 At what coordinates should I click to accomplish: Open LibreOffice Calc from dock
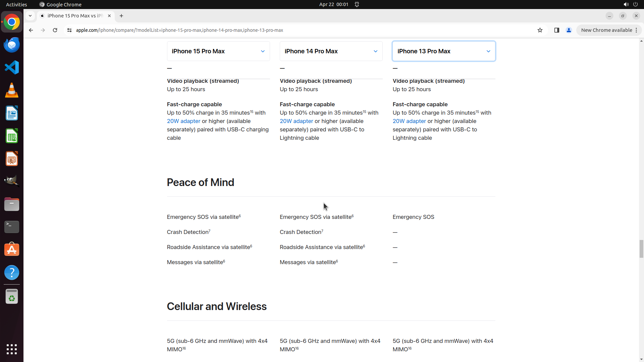[12, 136]
